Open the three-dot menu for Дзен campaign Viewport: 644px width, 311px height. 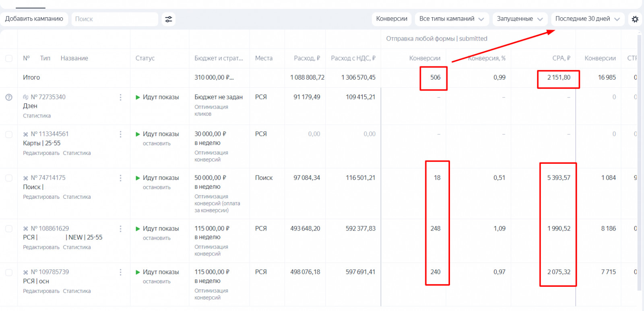point(120,97)
